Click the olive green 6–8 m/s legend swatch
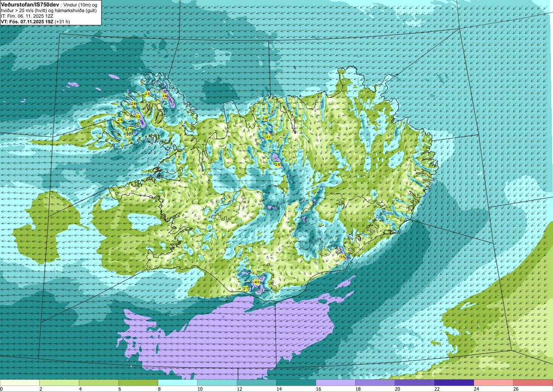The width and height of the screenshot is (553, 392). click(x=138, y=383)
